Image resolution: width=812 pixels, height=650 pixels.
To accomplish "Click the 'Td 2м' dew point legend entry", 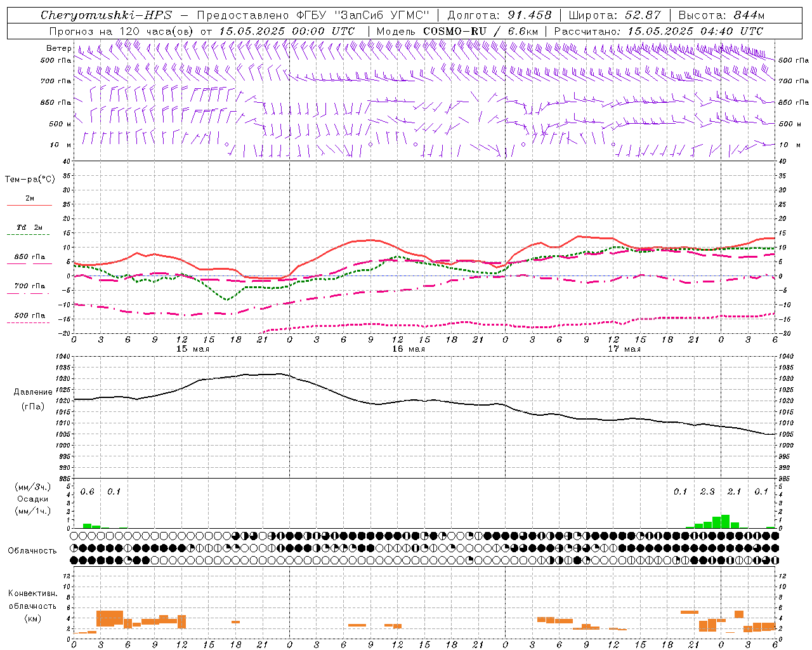I will click(x=30, y=227).
